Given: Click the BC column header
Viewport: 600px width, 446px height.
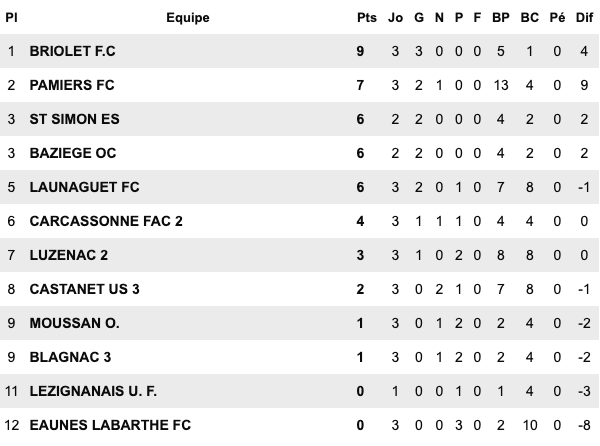Looking at the screenshot, I should (530, 18).
